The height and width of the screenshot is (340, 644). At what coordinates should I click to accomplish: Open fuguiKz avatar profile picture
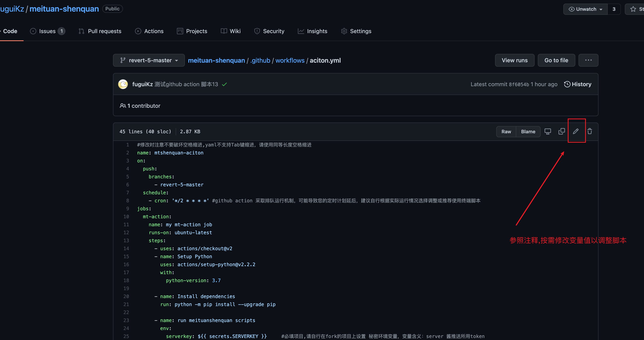[123, 84]
